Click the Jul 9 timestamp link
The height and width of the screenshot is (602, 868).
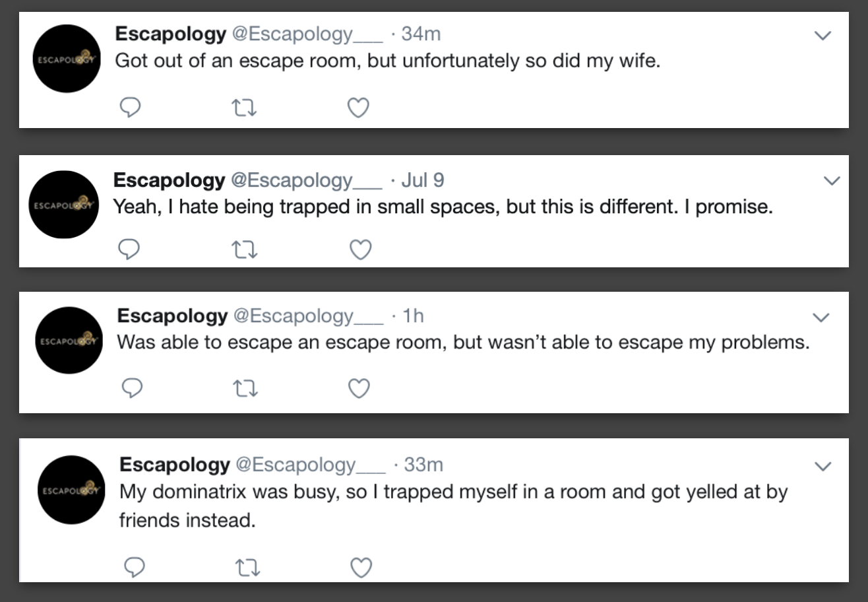pyautogui.click(x=423, y=180)
